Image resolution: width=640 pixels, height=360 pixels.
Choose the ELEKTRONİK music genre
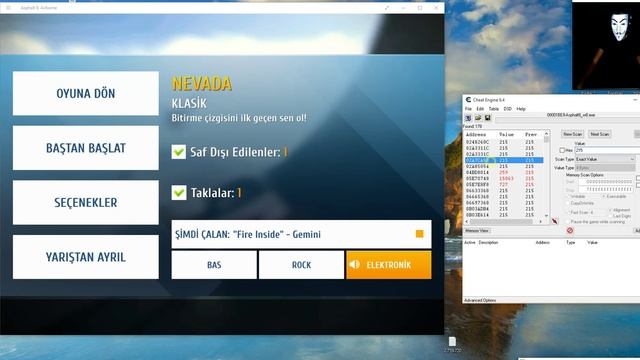pos(389,265)
